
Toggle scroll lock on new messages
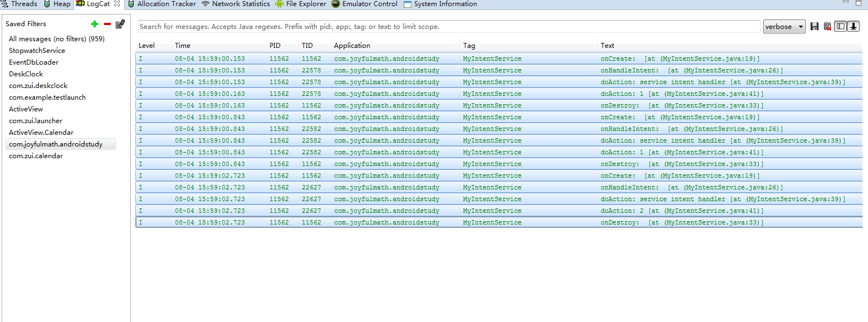click(x=854, y=26)
